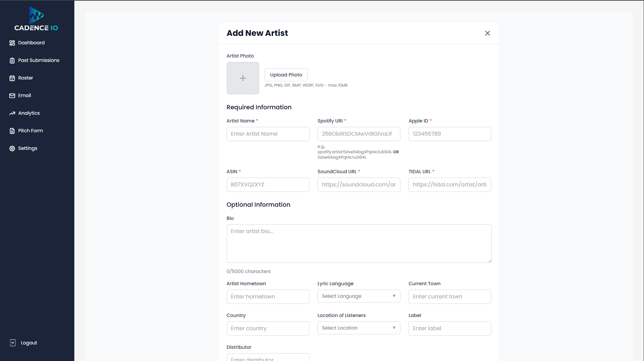Viewport: 644px width, 361px height.
Task: Focus the Artist Hometown field
Action: tap(268, 297)
